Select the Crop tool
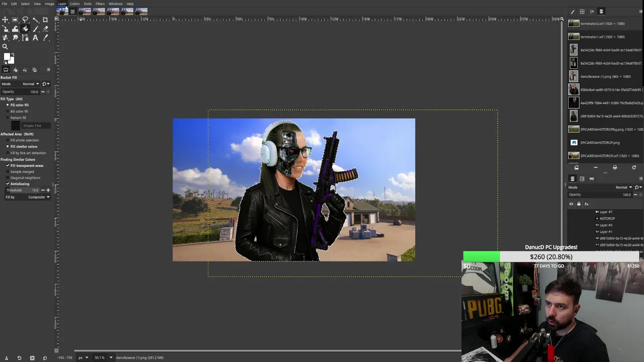This screenshot has width=644, height=362. [x=45, y=20]
